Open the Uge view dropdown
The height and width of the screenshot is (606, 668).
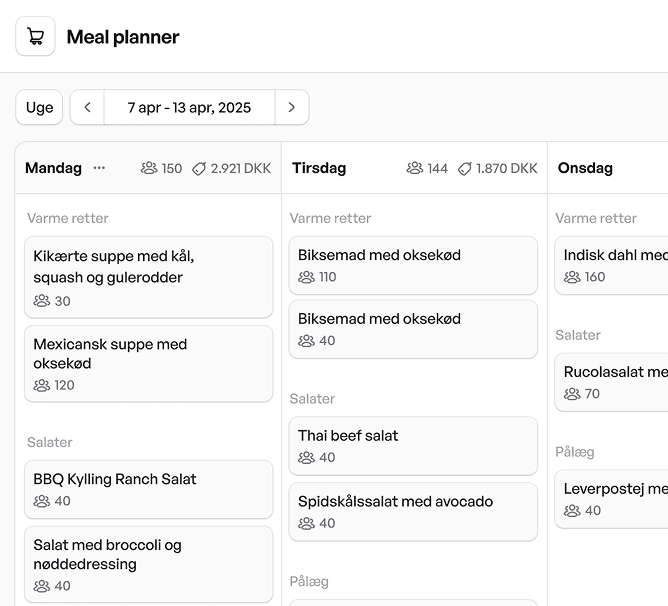coord(39,108)
